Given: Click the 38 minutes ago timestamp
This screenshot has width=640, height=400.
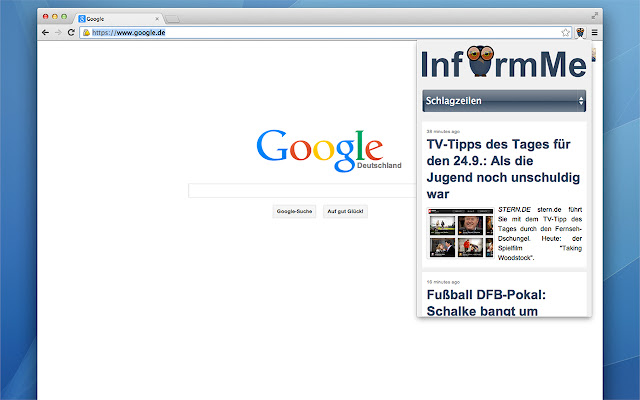Looking at the screenshot, I should click(x=443, y=131).
